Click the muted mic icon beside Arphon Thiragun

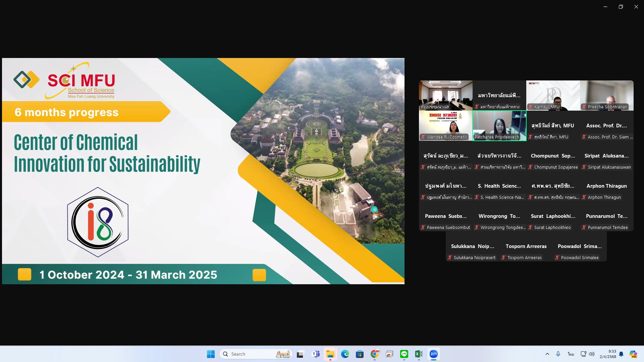584,197
